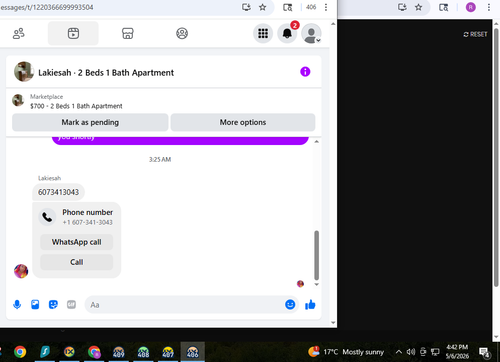500x362 pixels.
Task: Attach a photo file
Action: point(35,304)
